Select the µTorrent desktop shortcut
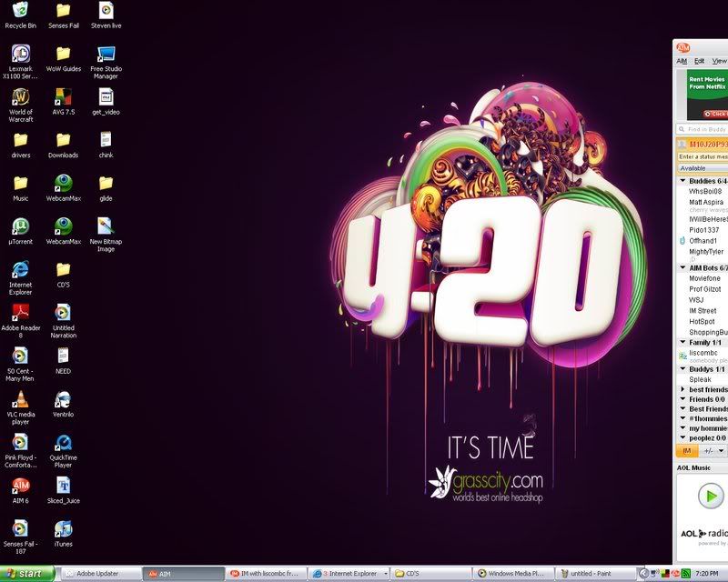728x582 pixels. [20, 226]
